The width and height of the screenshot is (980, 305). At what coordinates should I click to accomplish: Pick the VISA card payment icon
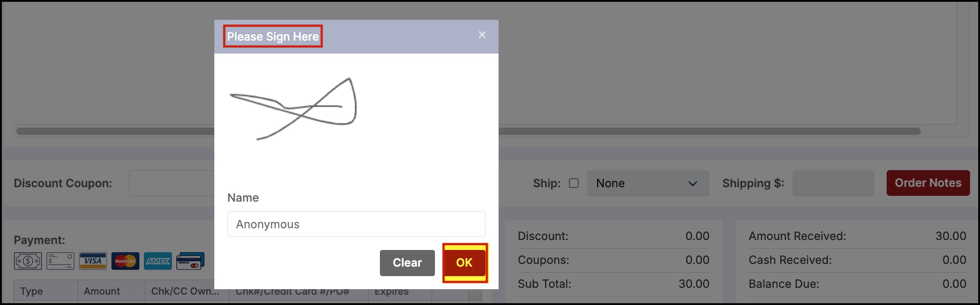93,261
